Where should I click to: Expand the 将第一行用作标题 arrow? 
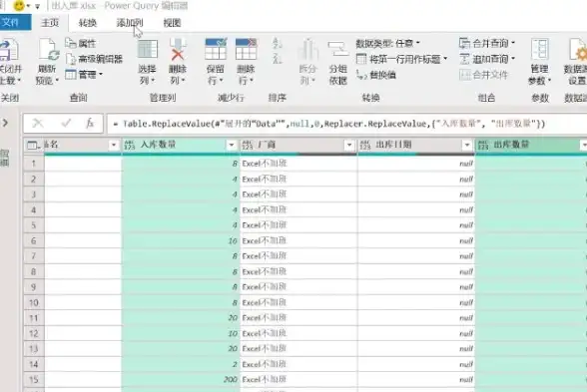coord(445,59)
